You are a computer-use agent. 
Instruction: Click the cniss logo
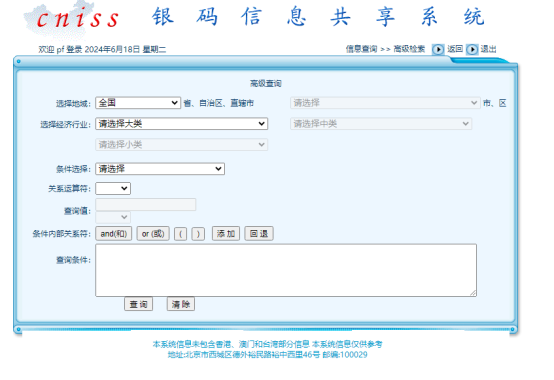tap(72, 19)
